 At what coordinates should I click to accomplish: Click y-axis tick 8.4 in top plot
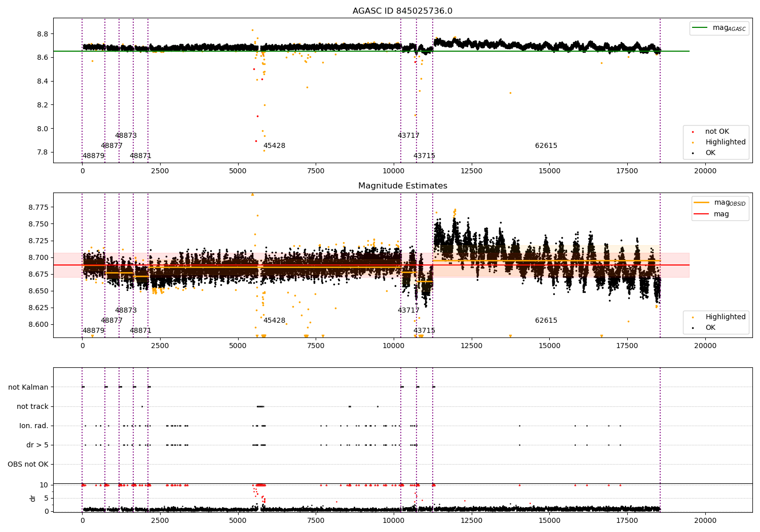click(43, 82)
